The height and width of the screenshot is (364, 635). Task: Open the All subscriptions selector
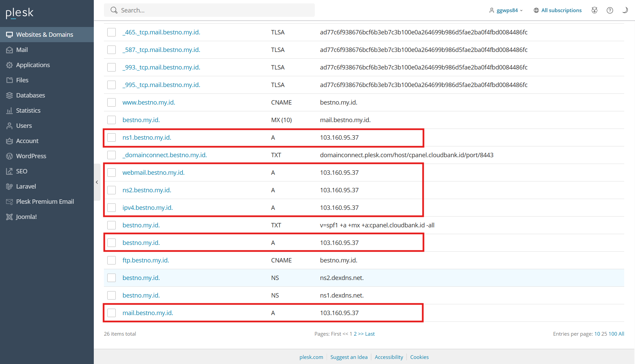click(558, 10)
